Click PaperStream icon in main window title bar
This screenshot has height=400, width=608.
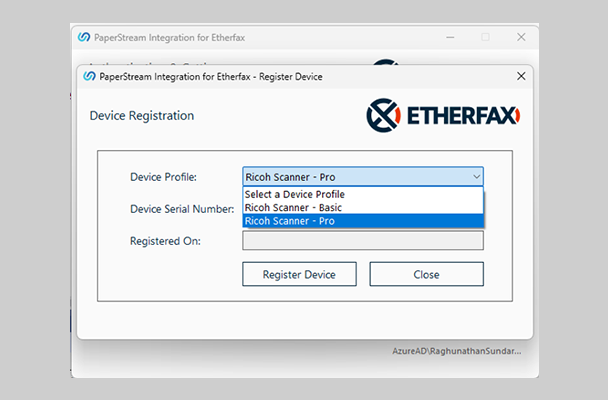(84, 37)
